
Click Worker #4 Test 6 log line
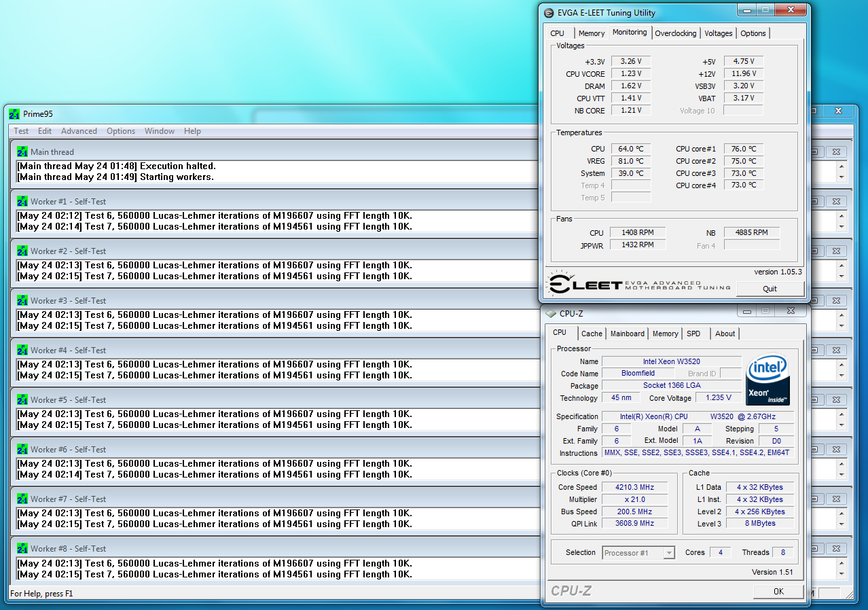click(x=215, y=365)
